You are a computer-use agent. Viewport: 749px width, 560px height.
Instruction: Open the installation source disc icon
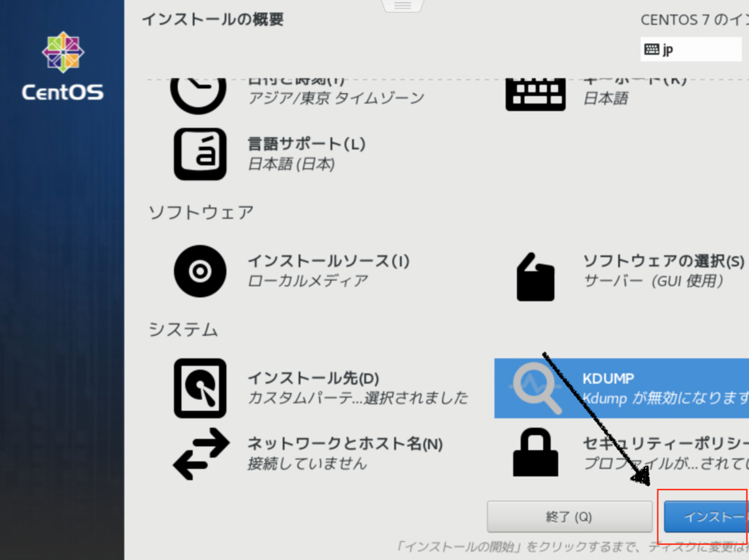click(200, 271)
